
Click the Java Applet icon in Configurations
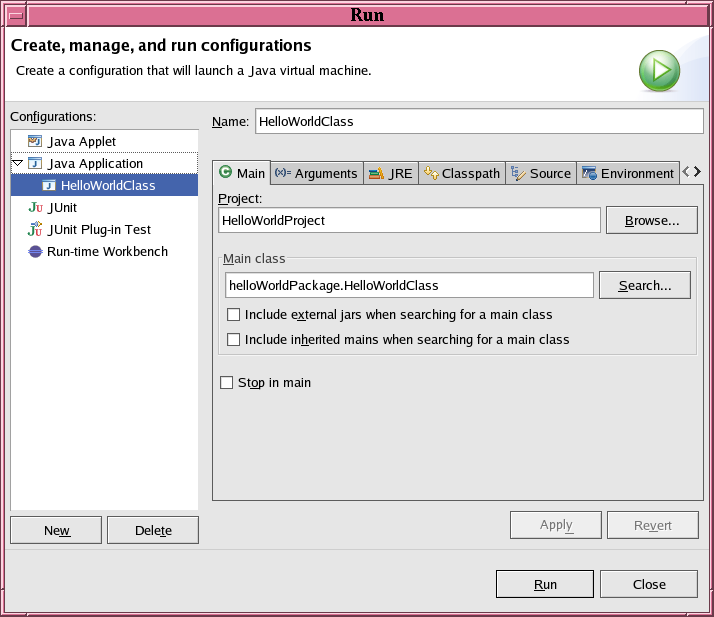tap(35, 141)
